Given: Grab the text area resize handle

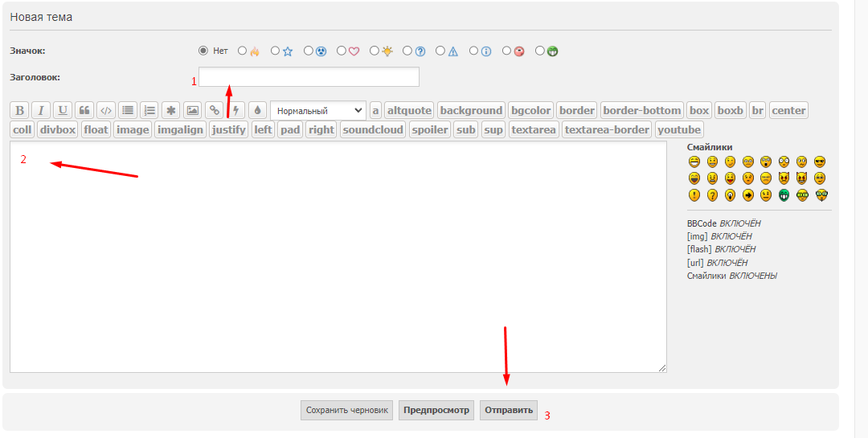Looking at the screenshot, I should pyautogui.click(x=662, y=368).
